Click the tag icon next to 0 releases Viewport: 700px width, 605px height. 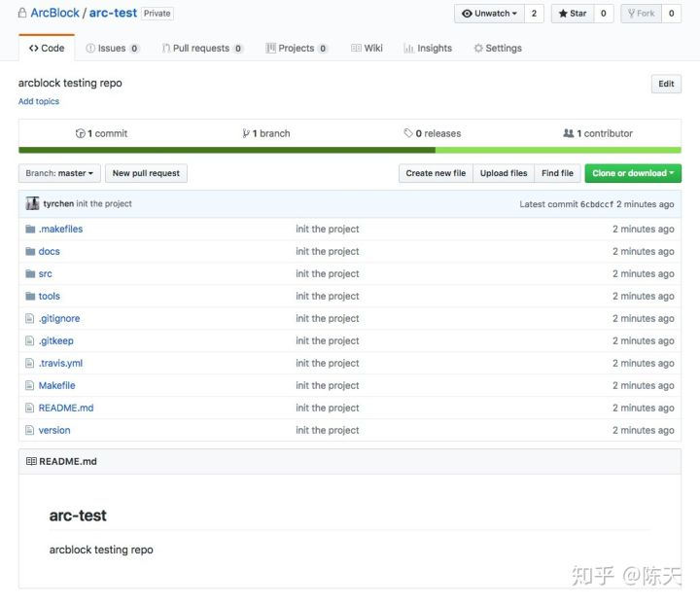click(x=408, y=133)
